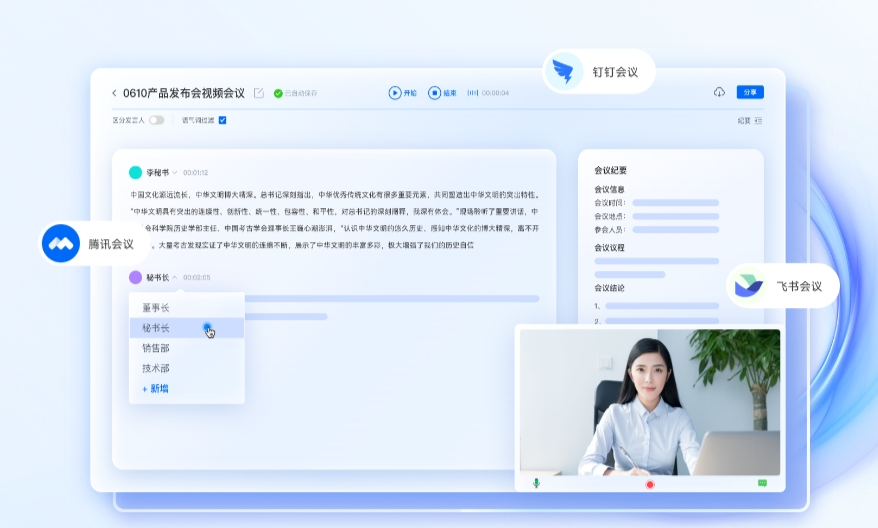Click the 钉钉会议 logo icon
The image size is (878, 528).
[x=564, y=71]
